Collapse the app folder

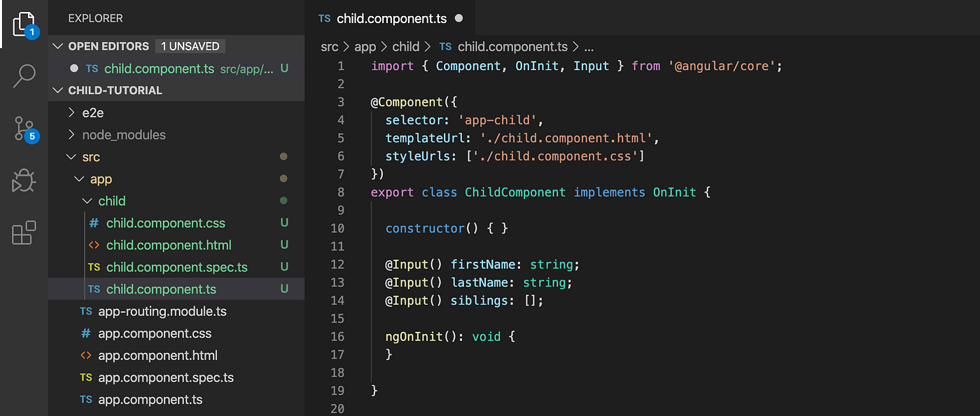coord(176,179)
